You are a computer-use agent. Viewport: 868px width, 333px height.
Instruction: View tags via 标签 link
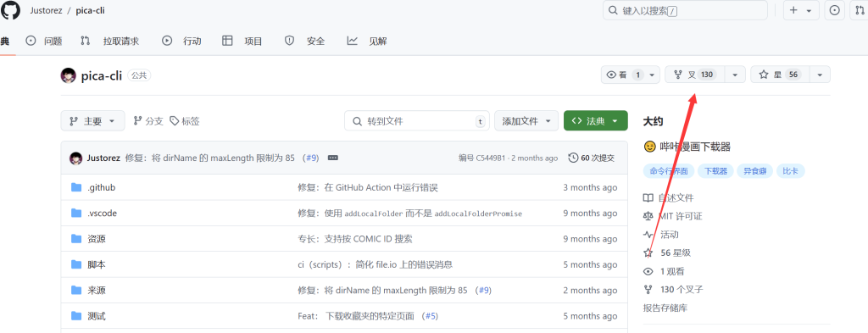coord(184,121)
